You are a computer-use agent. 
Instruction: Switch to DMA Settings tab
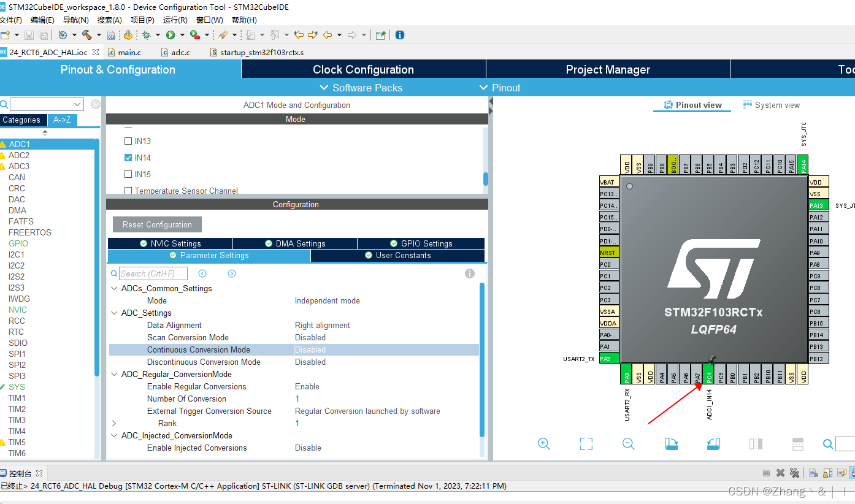295,243
